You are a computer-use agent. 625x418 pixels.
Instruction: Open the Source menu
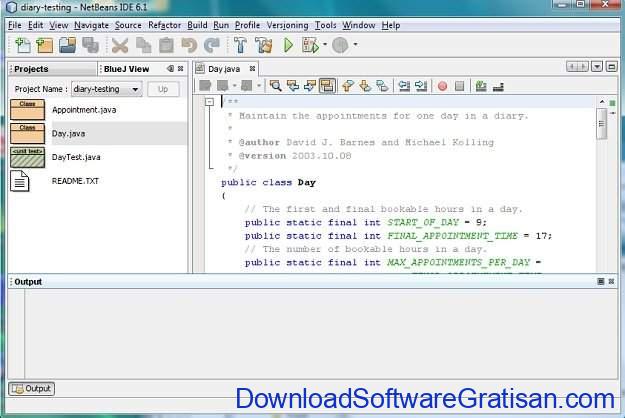tap(128, 25)
